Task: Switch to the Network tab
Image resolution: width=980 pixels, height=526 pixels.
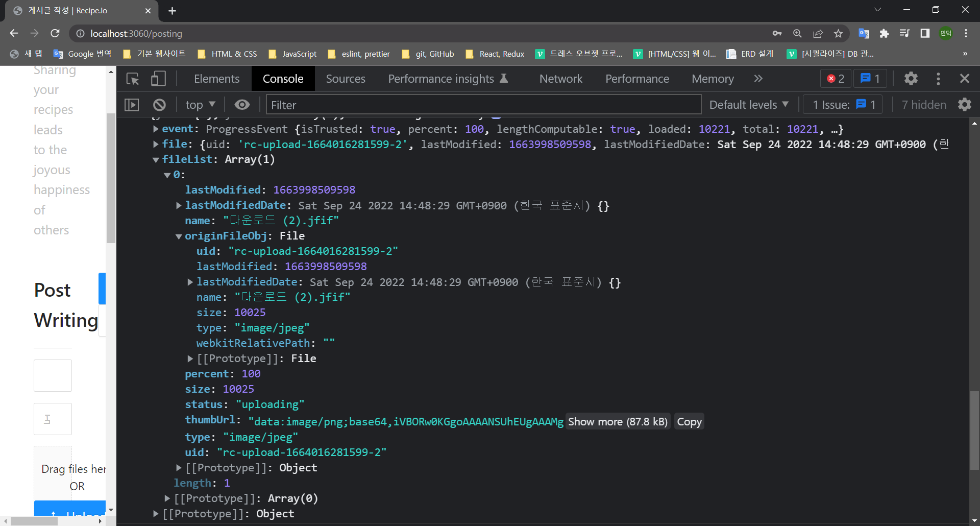Action: tap(561, 79)
